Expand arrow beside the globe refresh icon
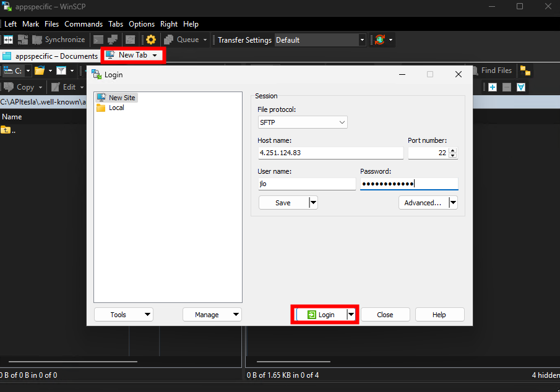The height and width of the screenshot is (392, 560). click(x=390, y=40)
